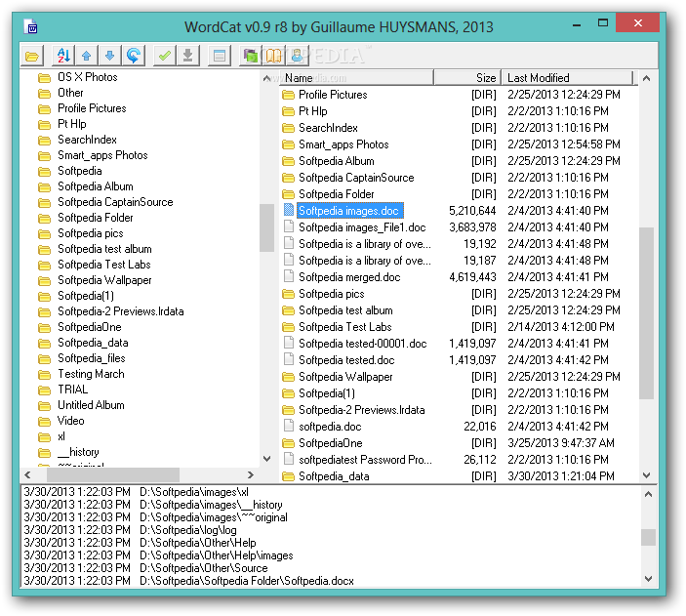Image resolution: width=686 pixels, height=616 pixels.
Task: Click the folder icon beside Video in tree
Action: (x=44, y=421)
